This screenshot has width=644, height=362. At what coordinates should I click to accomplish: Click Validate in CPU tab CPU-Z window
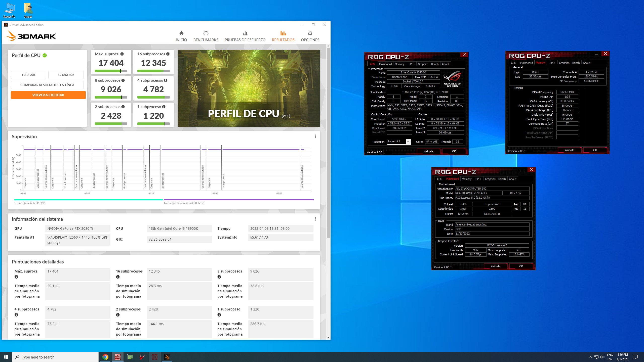428,151
